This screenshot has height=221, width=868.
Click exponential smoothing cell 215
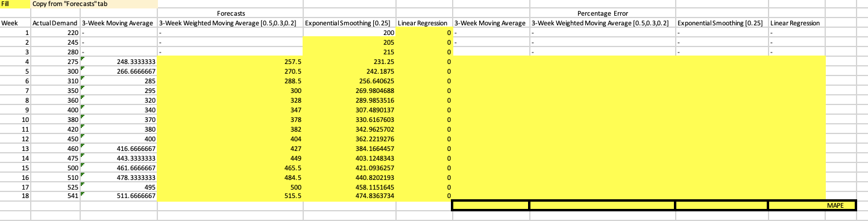click(350, 51)
